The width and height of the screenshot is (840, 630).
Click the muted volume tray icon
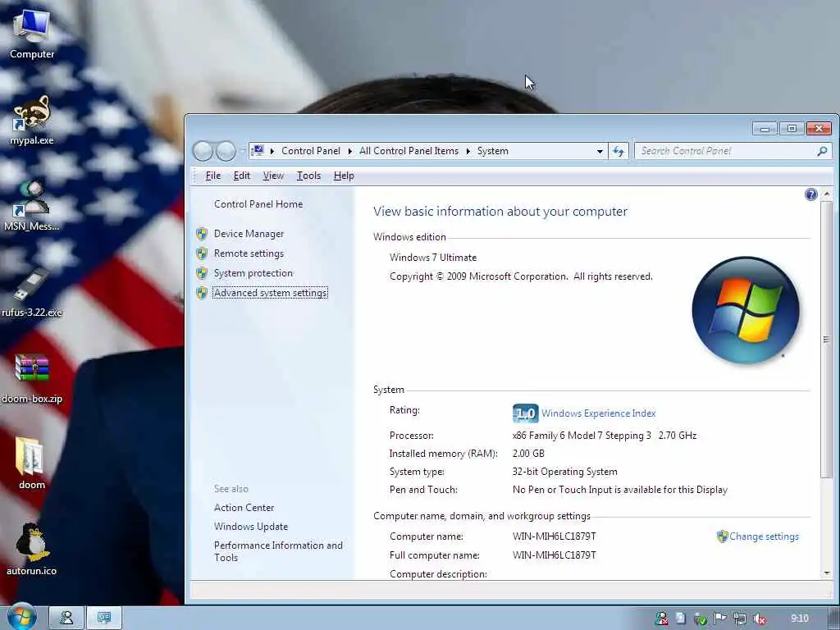759,619
